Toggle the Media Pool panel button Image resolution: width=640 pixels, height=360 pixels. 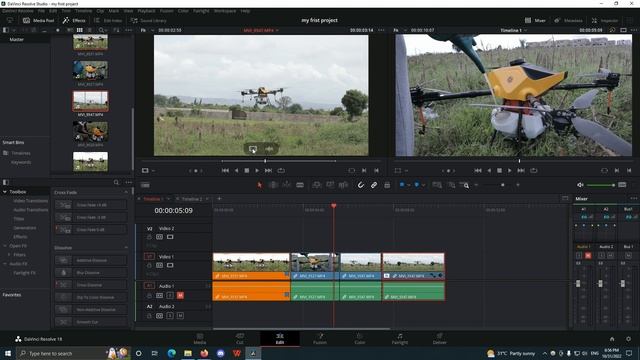38,20
